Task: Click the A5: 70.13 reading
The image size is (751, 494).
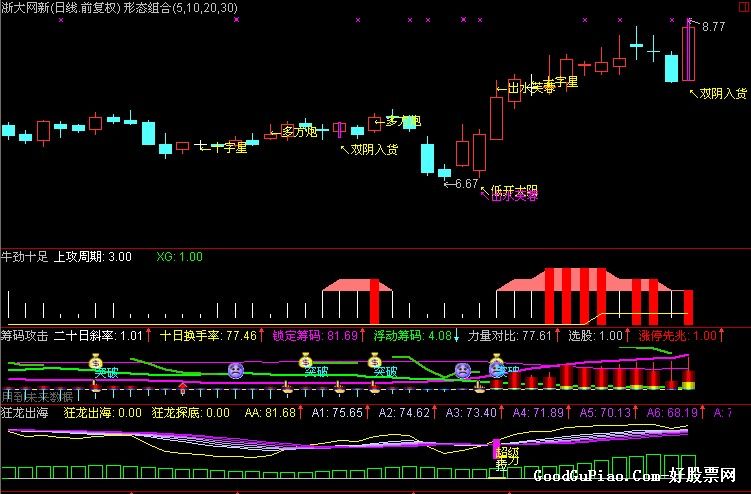Action: 605,413
